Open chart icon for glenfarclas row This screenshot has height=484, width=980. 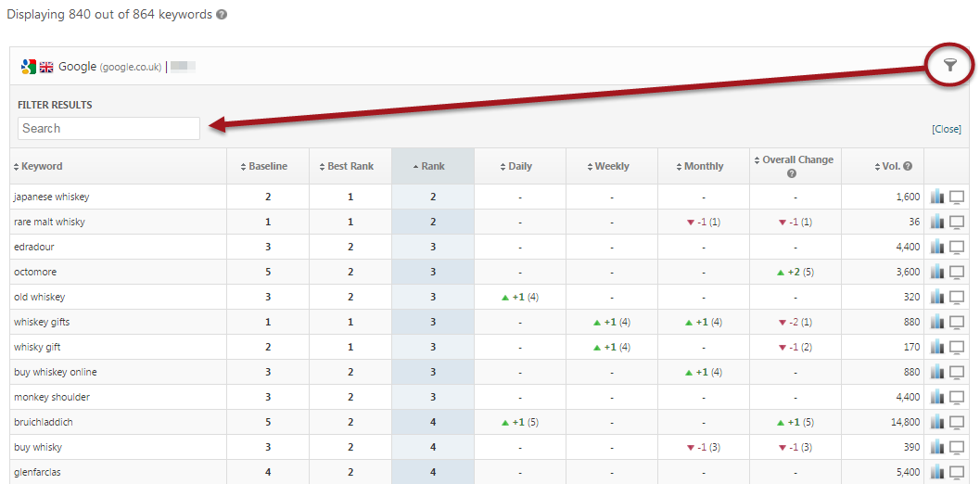point(936,472)
